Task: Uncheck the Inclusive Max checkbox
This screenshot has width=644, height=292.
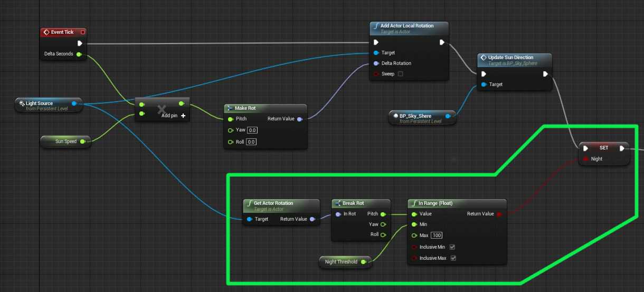Action: (453, 258)
